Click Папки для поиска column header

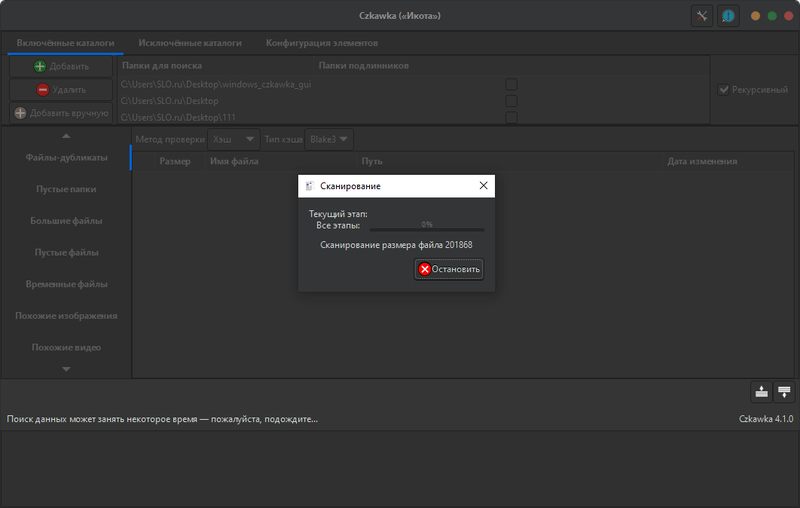coord(162,65)
